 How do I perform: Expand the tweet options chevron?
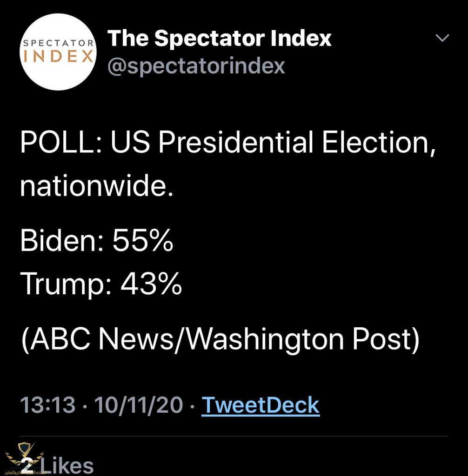click(x=442, y=38)
